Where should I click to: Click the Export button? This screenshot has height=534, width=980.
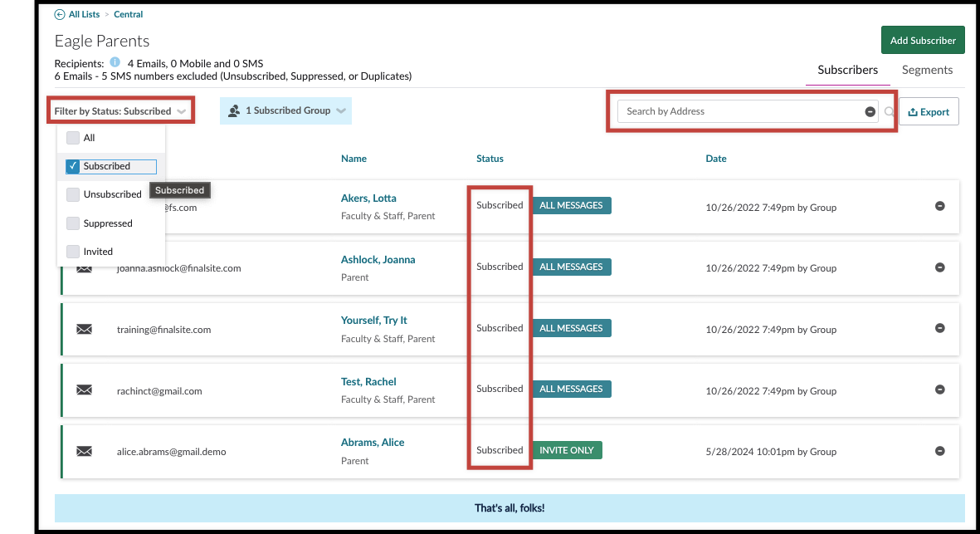(x=929, y=112)
